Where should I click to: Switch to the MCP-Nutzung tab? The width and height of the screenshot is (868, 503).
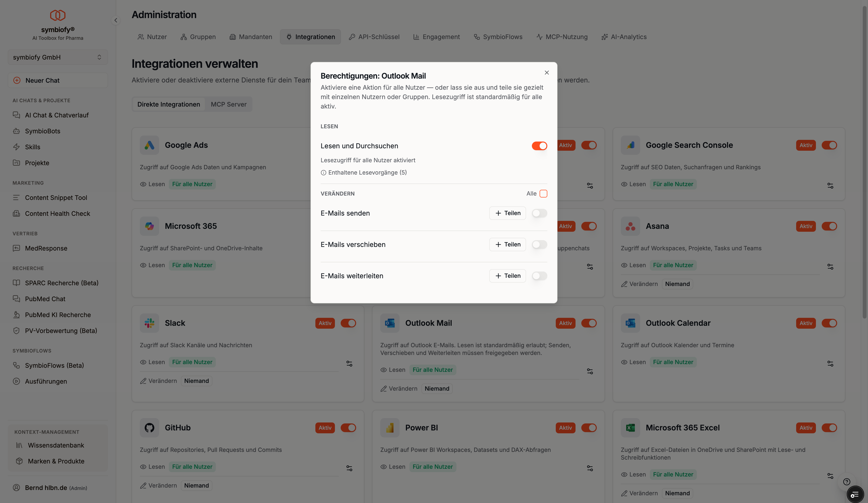coord(562,37)
